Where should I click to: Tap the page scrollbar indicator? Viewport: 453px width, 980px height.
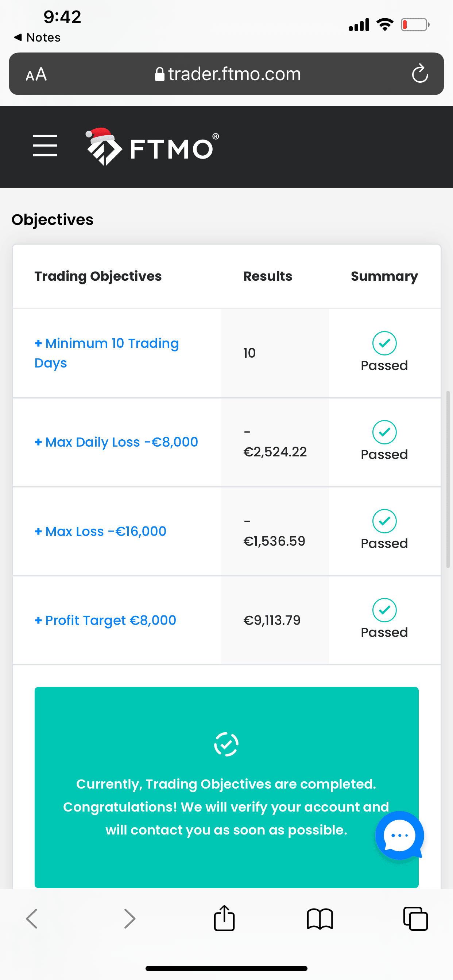click(448, 479)
